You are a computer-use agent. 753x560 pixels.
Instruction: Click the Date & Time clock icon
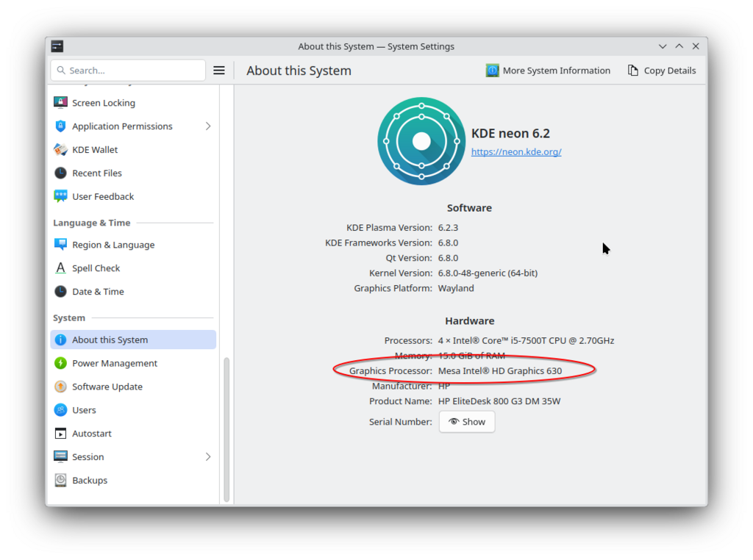coord(60,291)
